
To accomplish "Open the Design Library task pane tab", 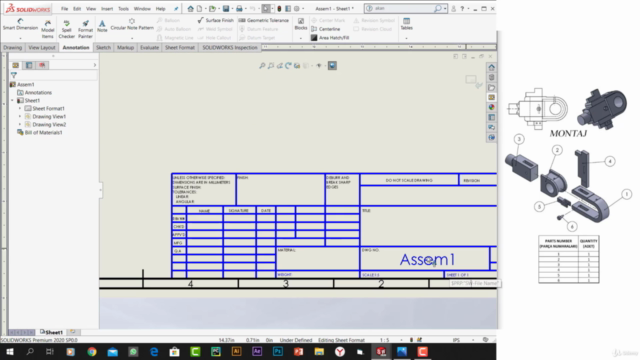I will coord(491,78).
